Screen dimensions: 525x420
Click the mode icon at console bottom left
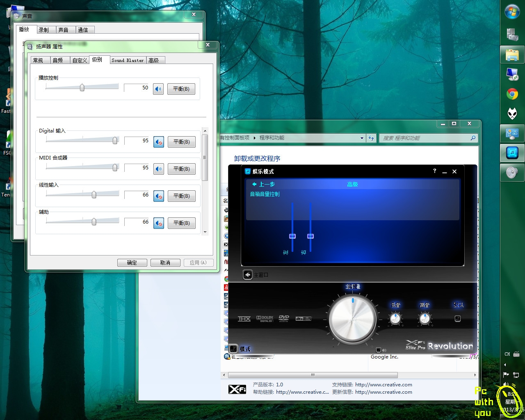233,349
